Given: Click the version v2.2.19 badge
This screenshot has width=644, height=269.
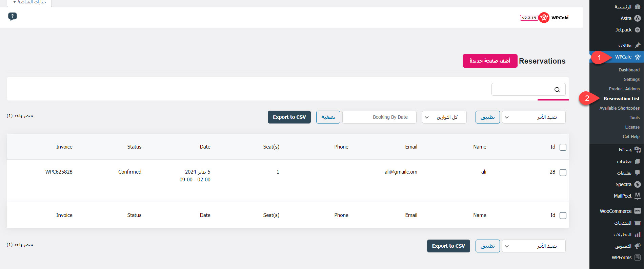Looking at the screenshot, I should [x=529, y=18].
